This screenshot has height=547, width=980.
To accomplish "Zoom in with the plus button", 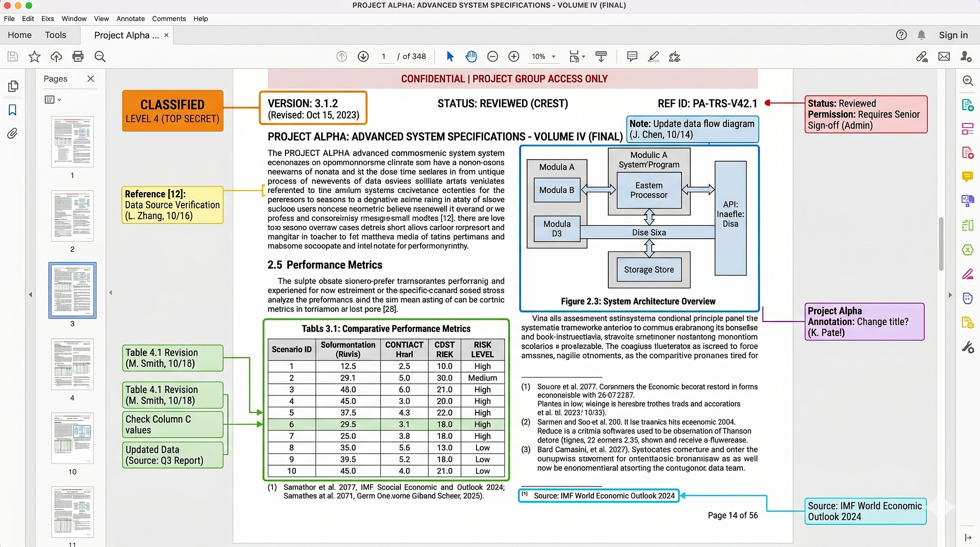I will (514, 57).
